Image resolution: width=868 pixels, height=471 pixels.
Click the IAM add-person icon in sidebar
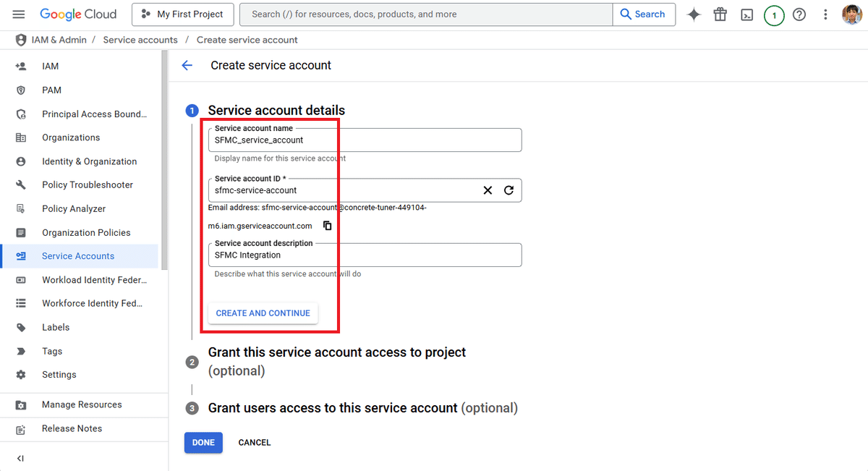click(x=21, y=66)
